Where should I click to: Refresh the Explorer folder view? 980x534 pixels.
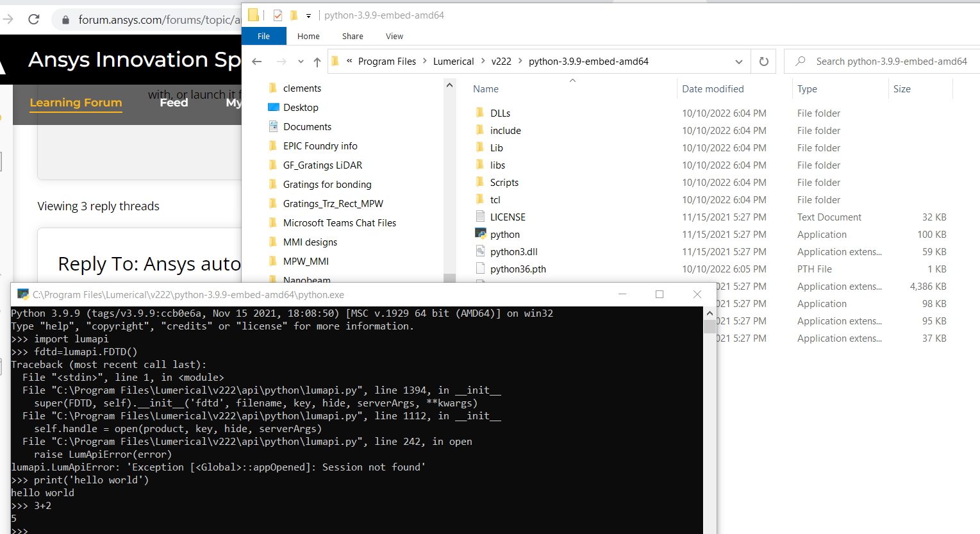pos(763,62)
